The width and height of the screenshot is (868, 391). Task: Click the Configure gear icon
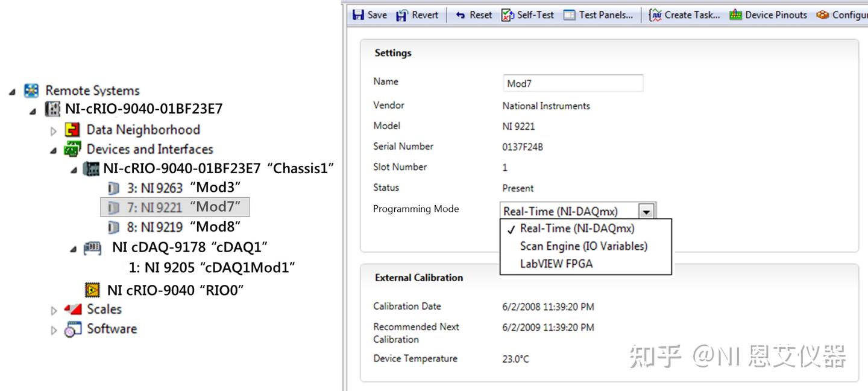(x=823, y=15)
